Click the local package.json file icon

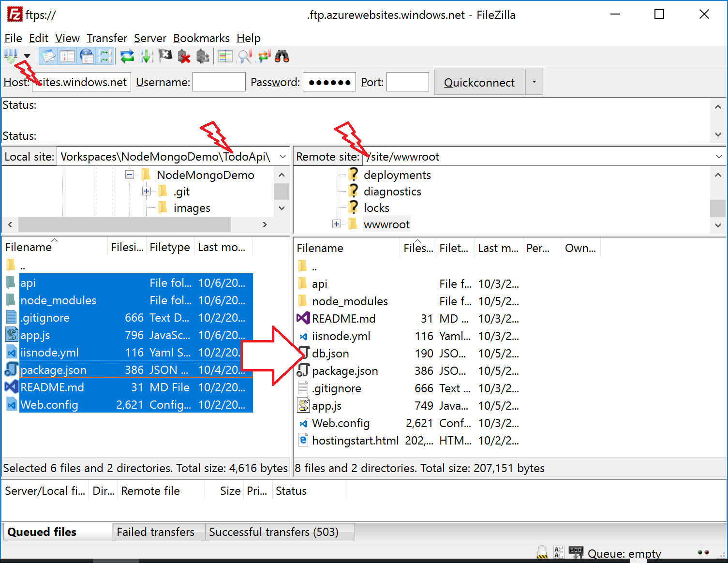(x=12, y=370)
